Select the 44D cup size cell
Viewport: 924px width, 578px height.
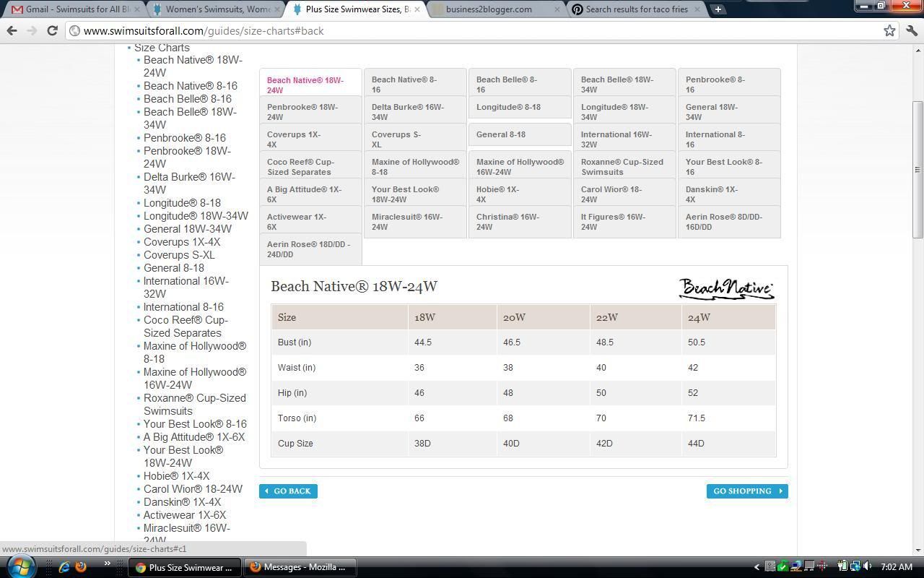pos(728,444)
